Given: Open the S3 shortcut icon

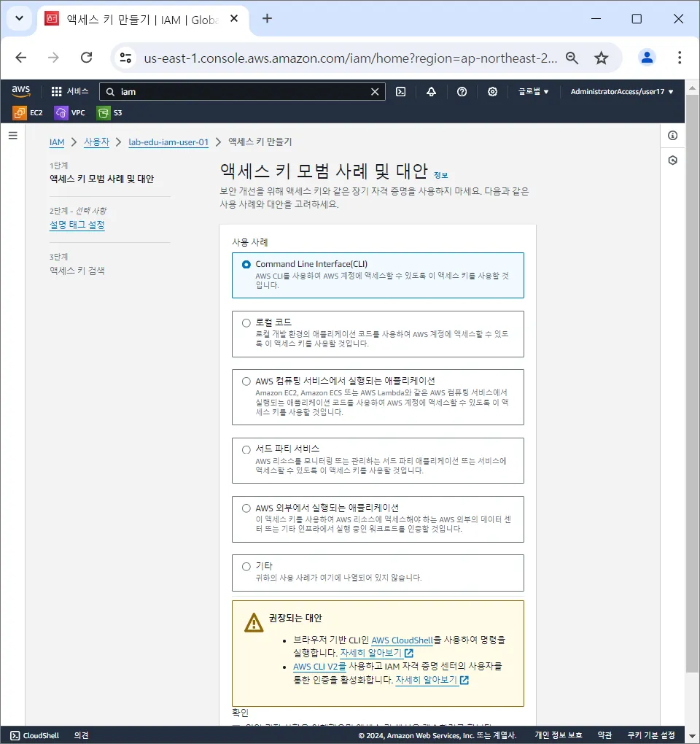Looking at the screenshot, I should (x=104, y=113).
